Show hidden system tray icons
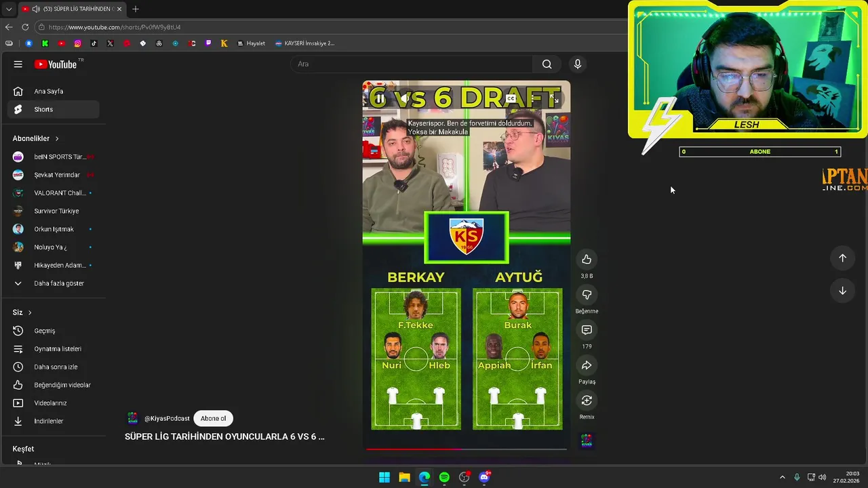Screen dimensions: 868x488 point(782,477)
